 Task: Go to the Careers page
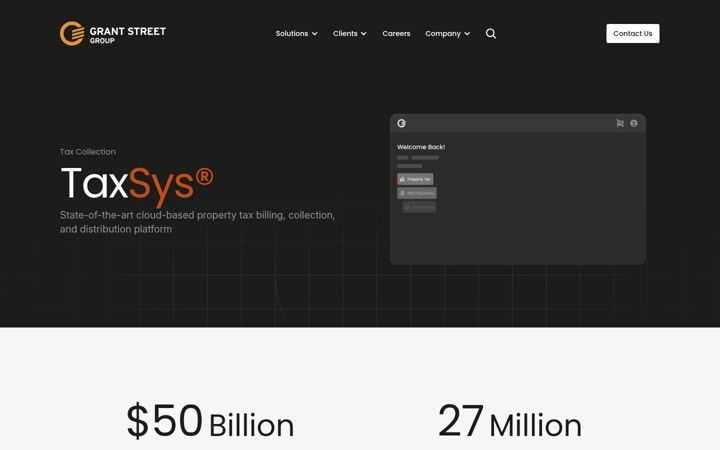(396, 34)
